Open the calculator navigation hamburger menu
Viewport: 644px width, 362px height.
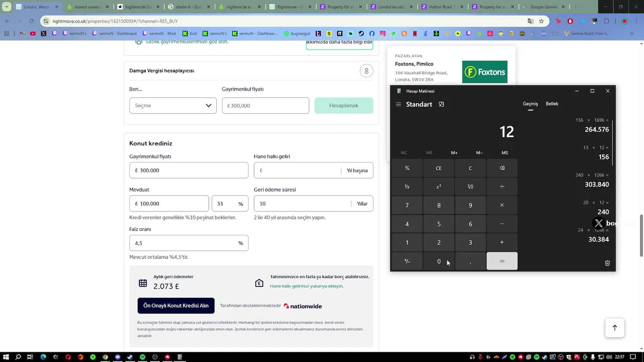[x=398, y=105]
